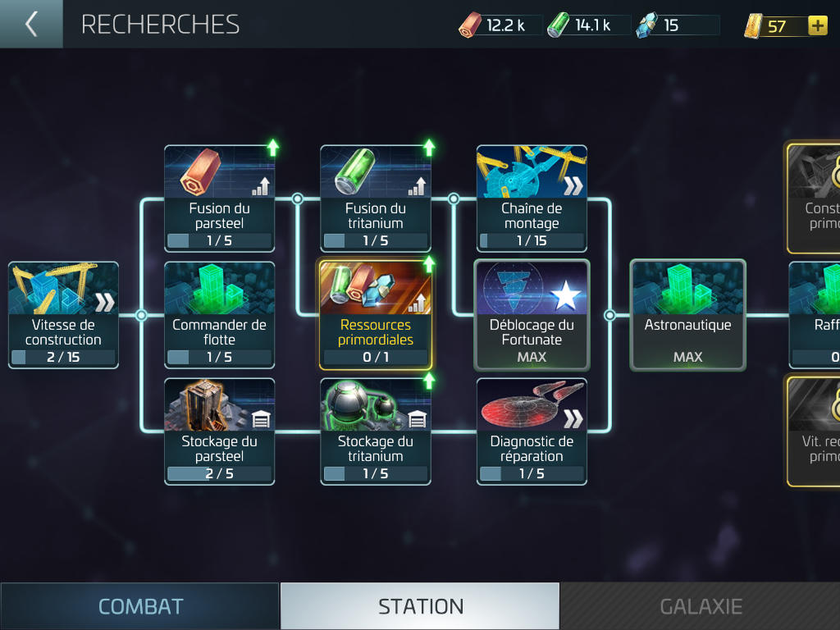Open the Fusion du parsteel research
840x630 pixels.
[x=219, y=199]
